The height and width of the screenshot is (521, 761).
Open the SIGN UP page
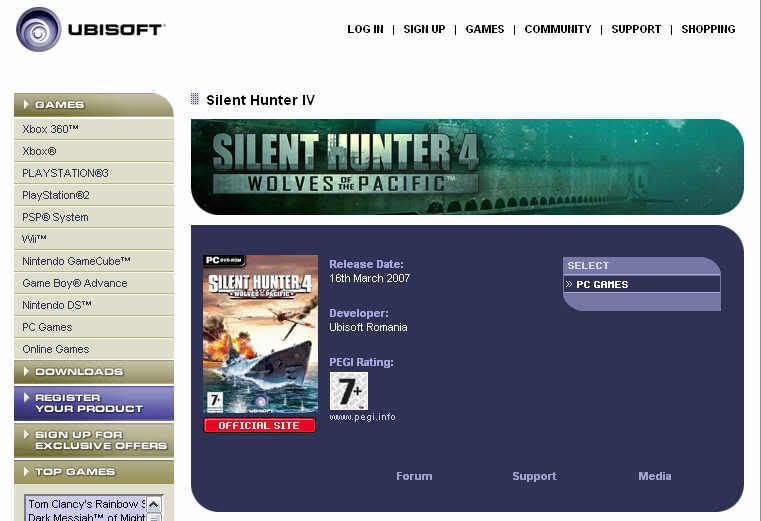pos(424,29)
